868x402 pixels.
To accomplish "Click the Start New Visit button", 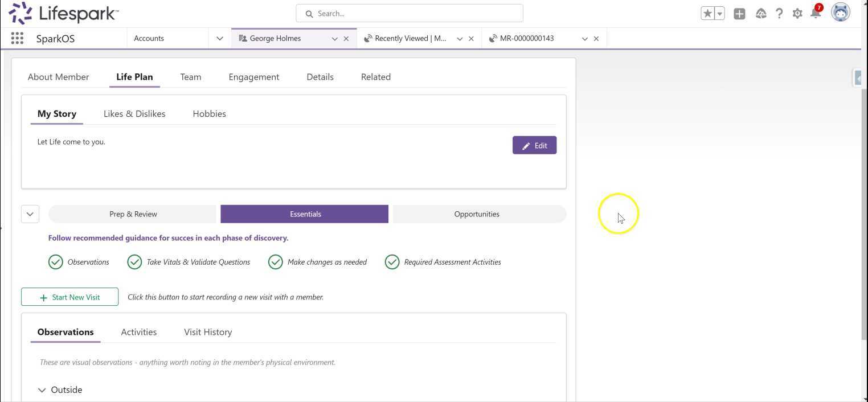I will [x=70, y=297].
